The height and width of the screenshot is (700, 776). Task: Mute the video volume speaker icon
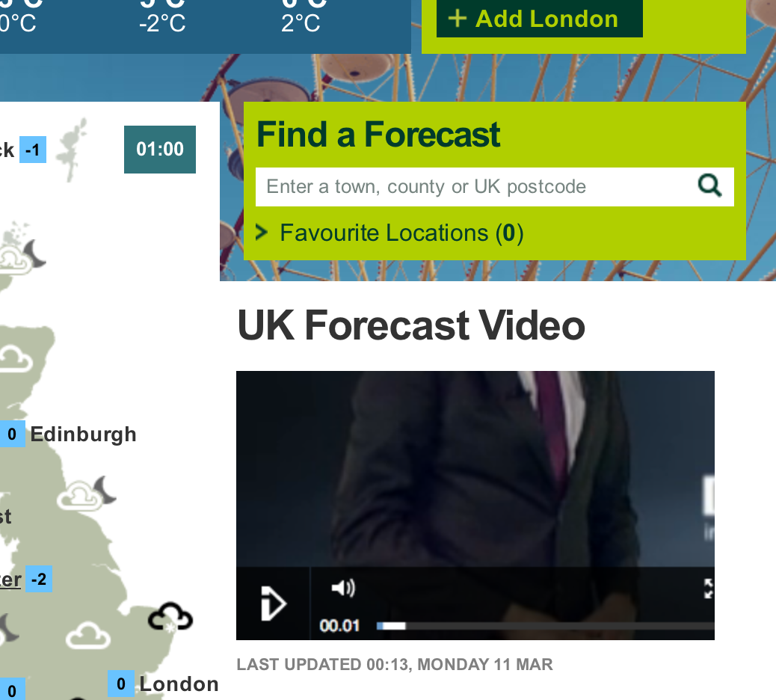tap(343, 588)
